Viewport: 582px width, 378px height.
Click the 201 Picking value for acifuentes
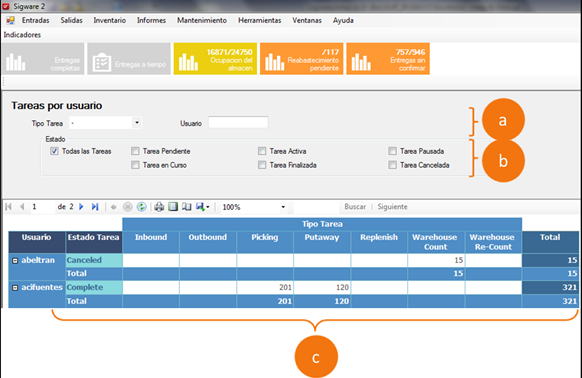265,287
